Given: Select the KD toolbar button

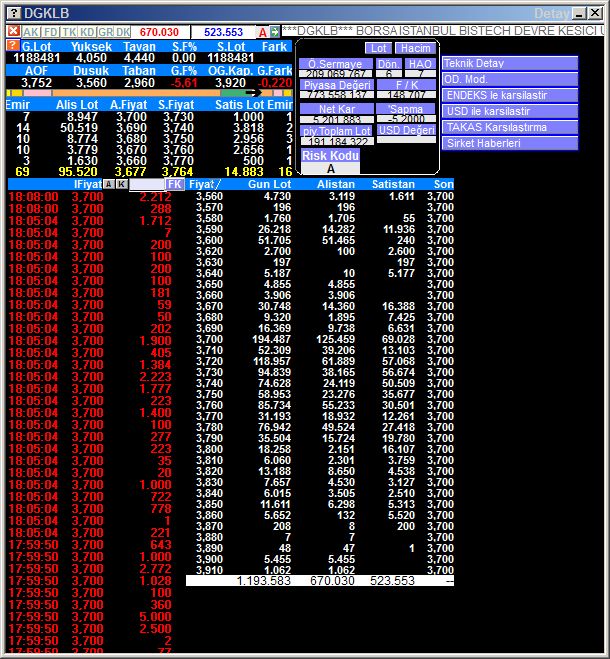Looking at the screenshot, I should 87,32.
